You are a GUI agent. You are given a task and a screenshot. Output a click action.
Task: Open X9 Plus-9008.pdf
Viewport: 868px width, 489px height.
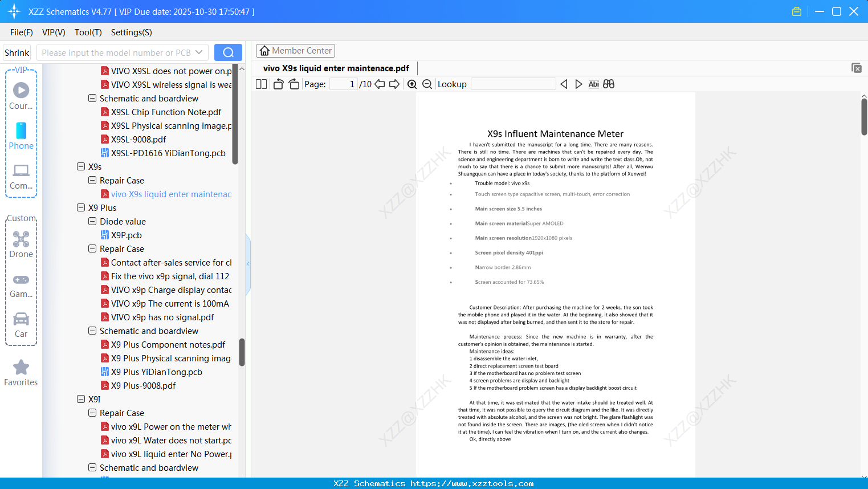click(138, 386)
